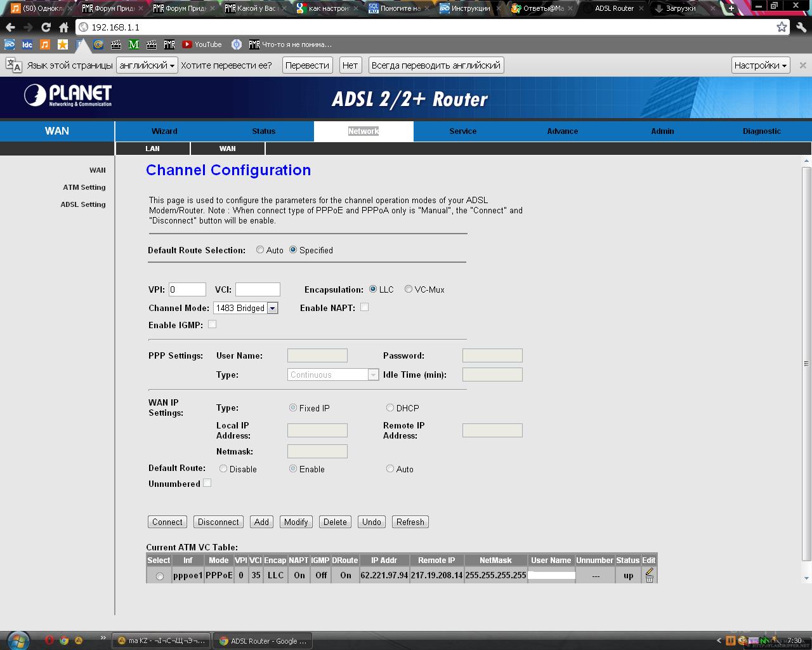The image size is (812, 650).
Task: Open the YouTube bookmark
Action: [x=202, y=44]
